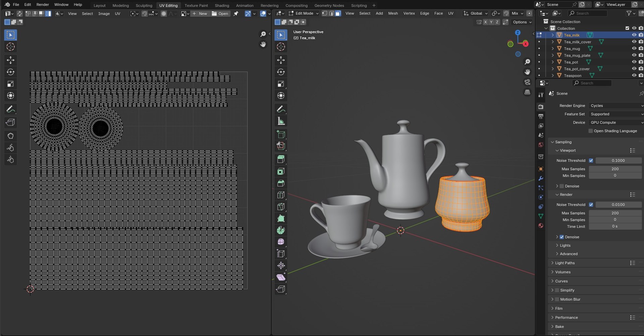The width and height of the screenshot is (644, 336).
Task: Click New image button in UV editor
Action: click(x=200, y=14)
